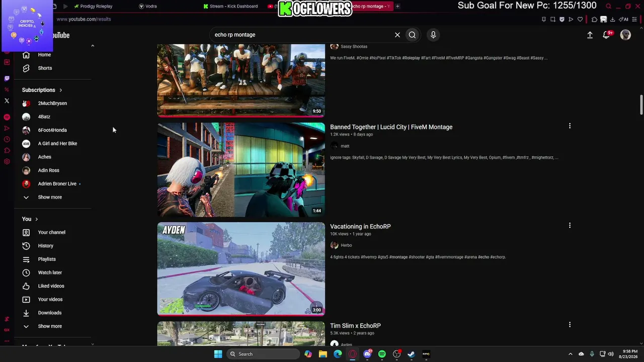Click the Windows Start button

tap(218, 354)
